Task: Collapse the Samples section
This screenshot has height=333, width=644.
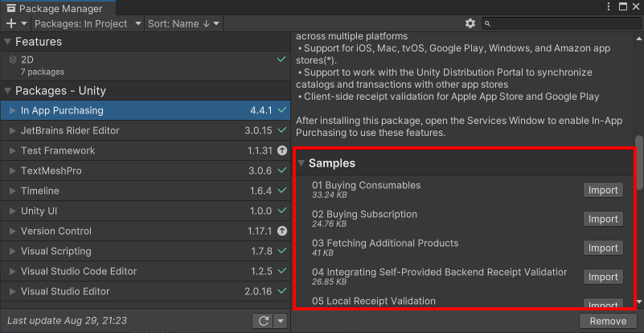Action: coord(301,163)
